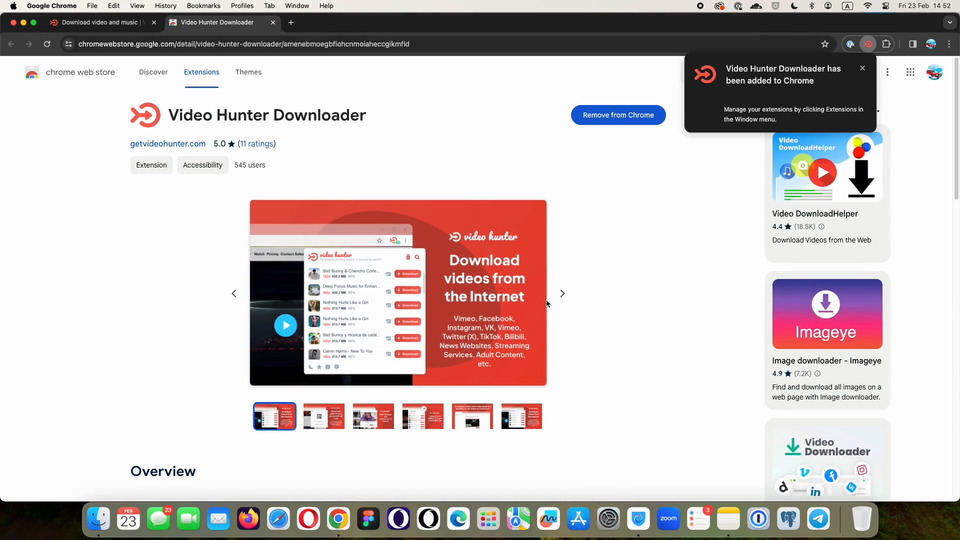Play the video in the preview screenshot
This screenshot has height=540, width=960.
click(285, 325)
